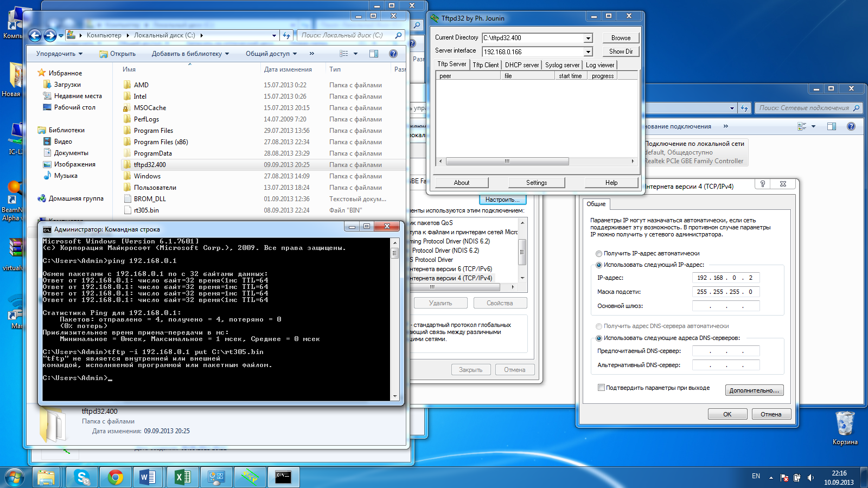
Task: Enable validate settings upon exit checkbox
Action: pos(601,388)
